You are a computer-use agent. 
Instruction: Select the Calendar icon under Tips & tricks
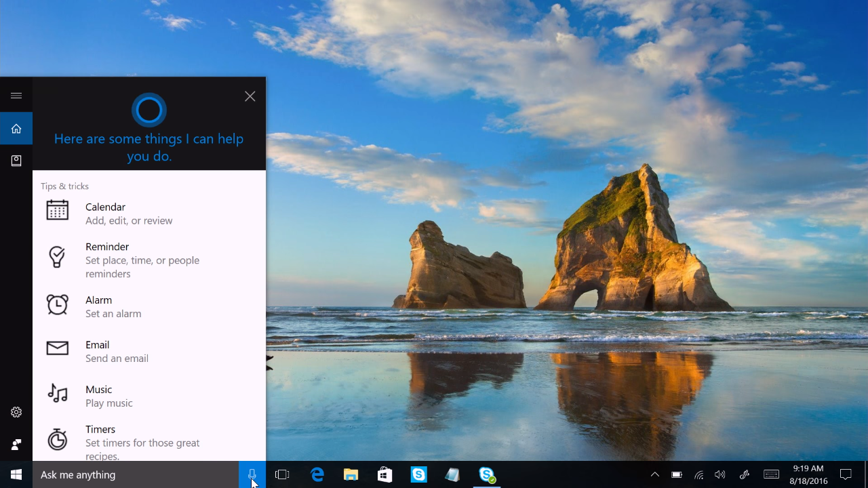pos(58,210)
